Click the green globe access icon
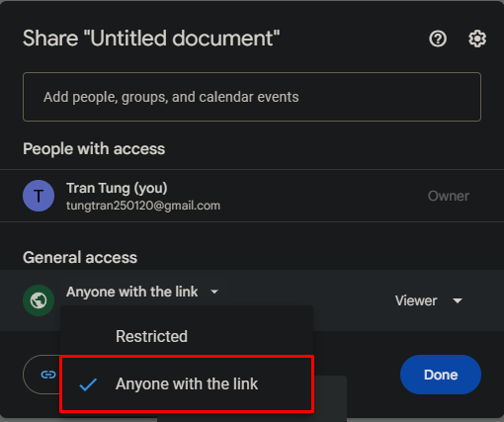The height and width of the screenshot is (422, 504). 39,300
